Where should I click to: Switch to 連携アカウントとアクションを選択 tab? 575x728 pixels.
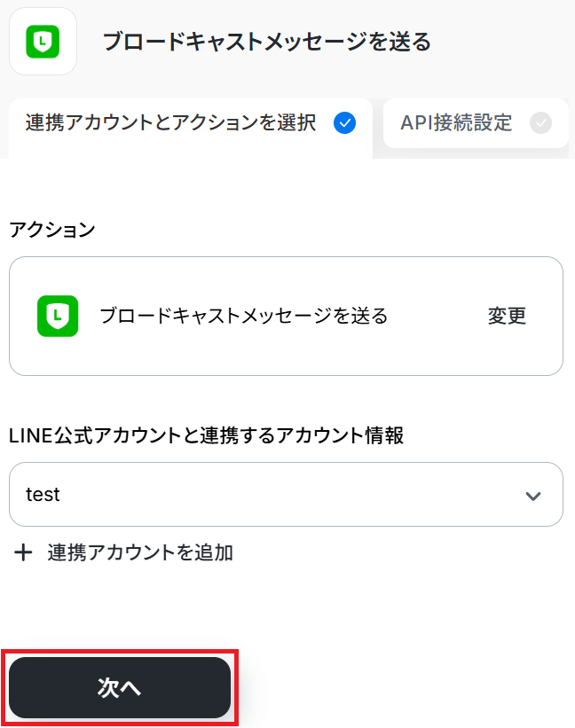point(170,123)
